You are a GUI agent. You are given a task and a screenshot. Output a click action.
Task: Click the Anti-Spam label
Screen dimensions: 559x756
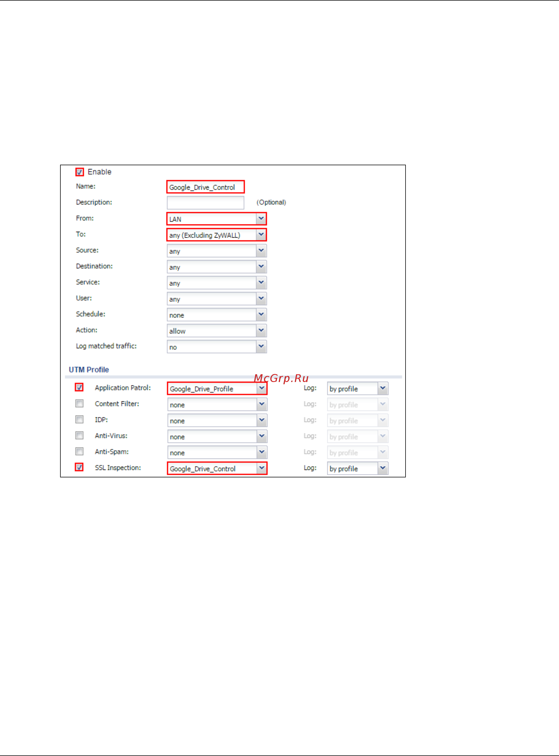[112, 452]
